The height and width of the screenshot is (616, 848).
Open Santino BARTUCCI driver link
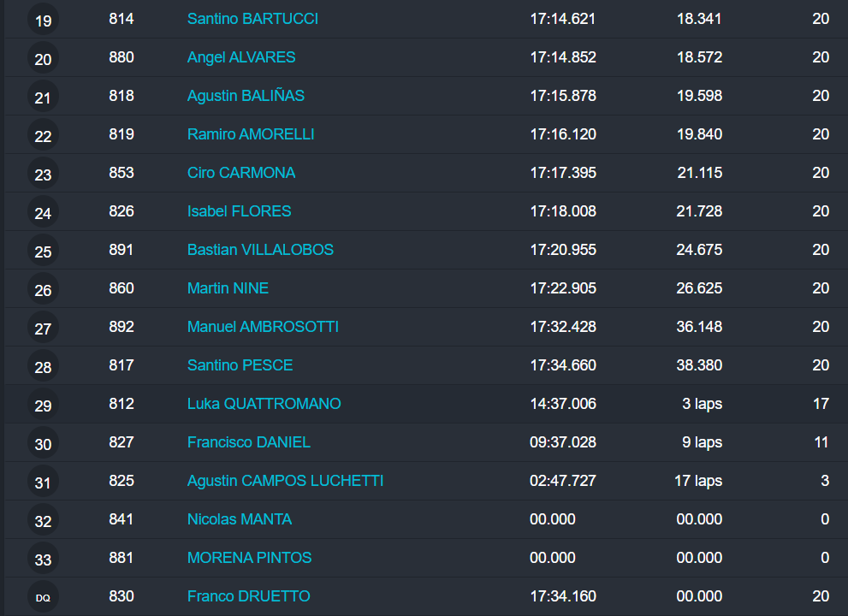[x=252, y=19]
